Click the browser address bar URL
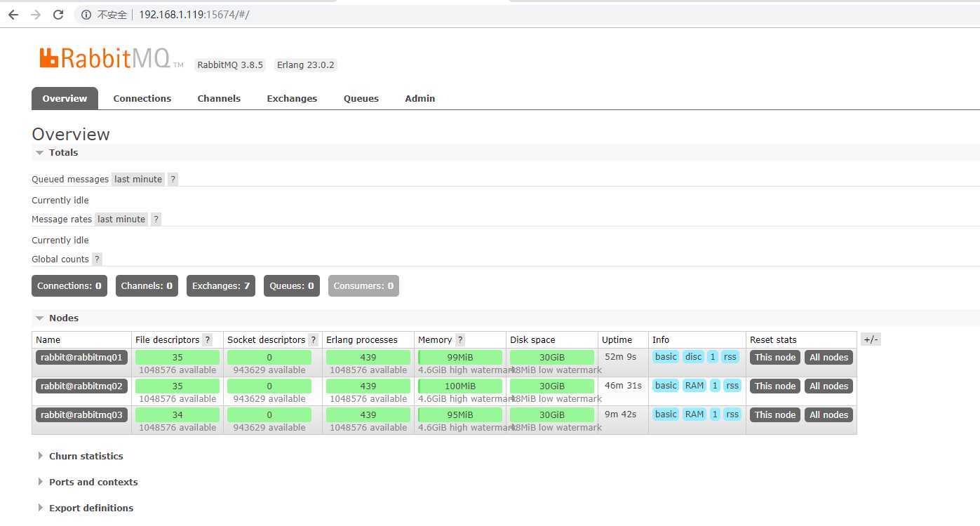Viewport: 980px width, 526px height. click(194, 15)
